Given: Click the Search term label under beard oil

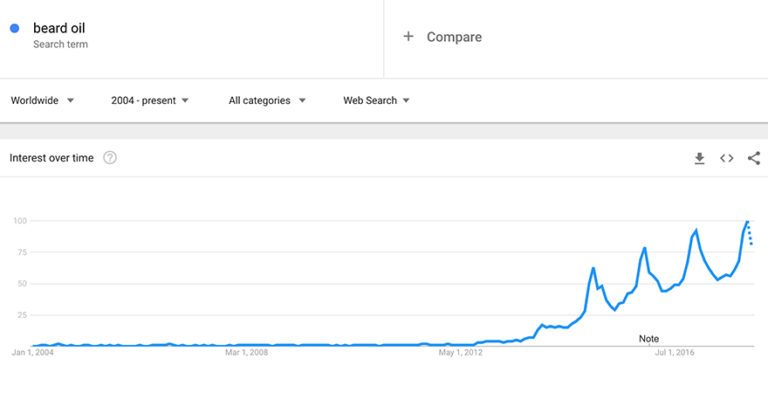Looking at the screenshot, I should [x=61, y=44].
